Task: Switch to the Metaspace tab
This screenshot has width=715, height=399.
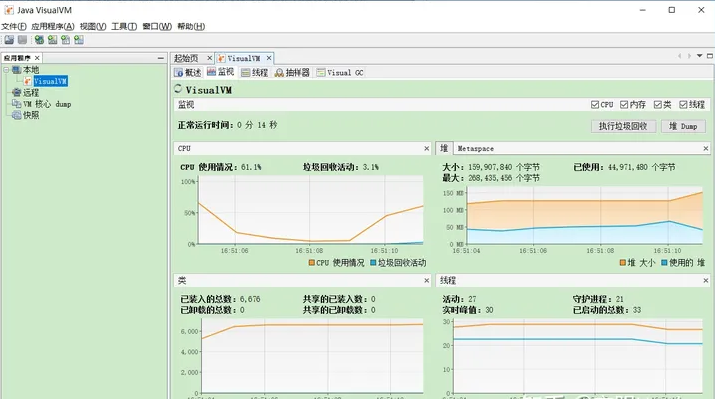Action: pyautogui.click(x=476, y=149)
